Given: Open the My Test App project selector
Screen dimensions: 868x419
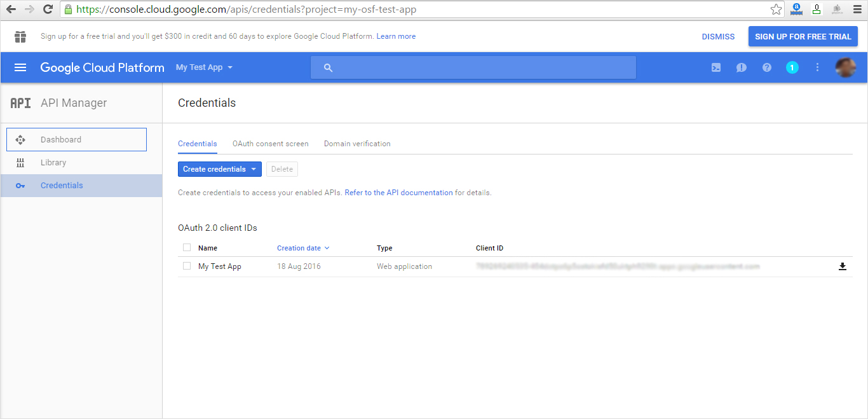Looking at the screenshot, I should [204, 67].
